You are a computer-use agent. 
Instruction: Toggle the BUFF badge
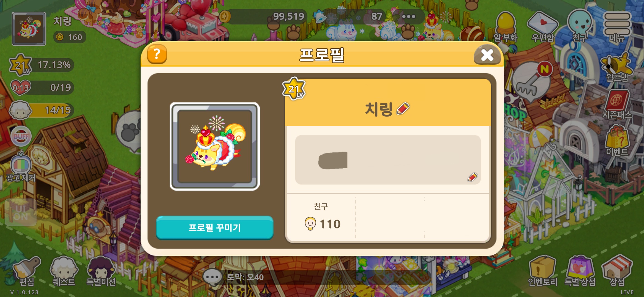21,136
